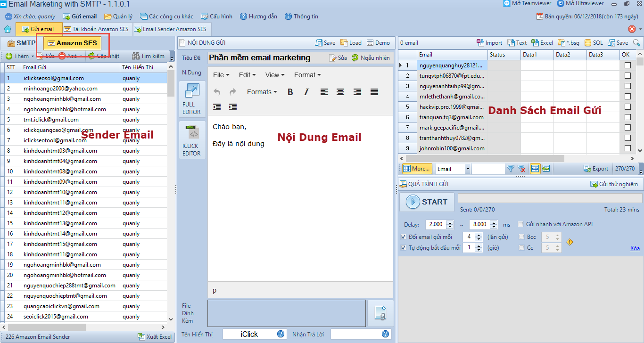
Task: Open the Edit menu in editor
Action: (247, 75)
